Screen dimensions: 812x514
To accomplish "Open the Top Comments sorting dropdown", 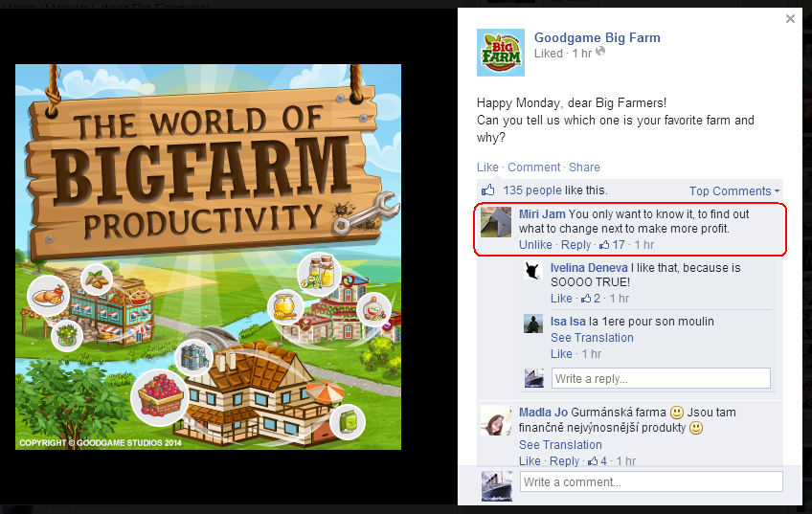I will (733, 191).
